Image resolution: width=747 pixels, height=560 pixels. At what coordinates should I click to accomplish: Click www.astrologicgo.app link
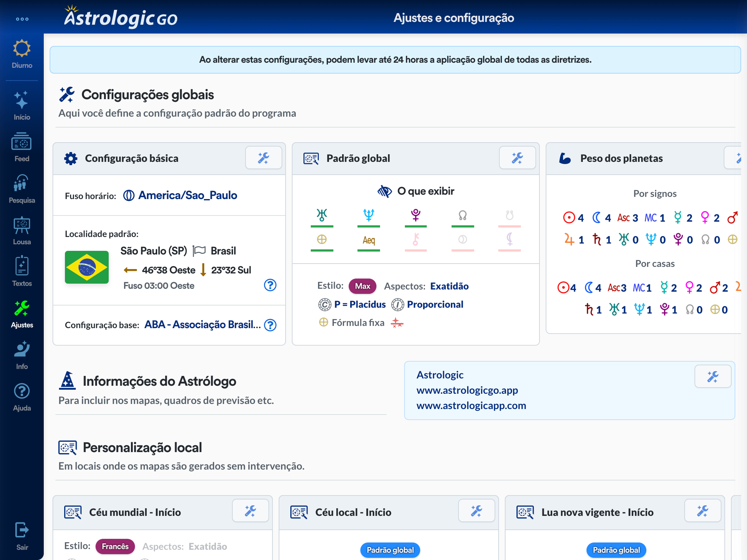point(467,390)
